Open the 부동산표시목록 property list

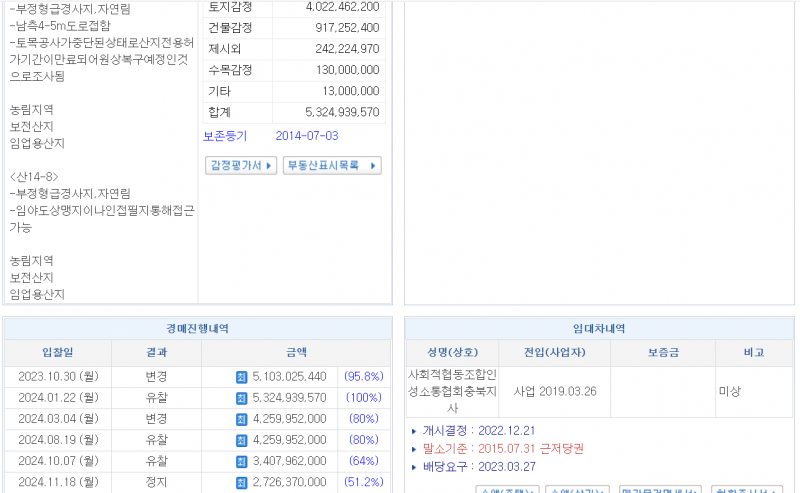point(332,166)
